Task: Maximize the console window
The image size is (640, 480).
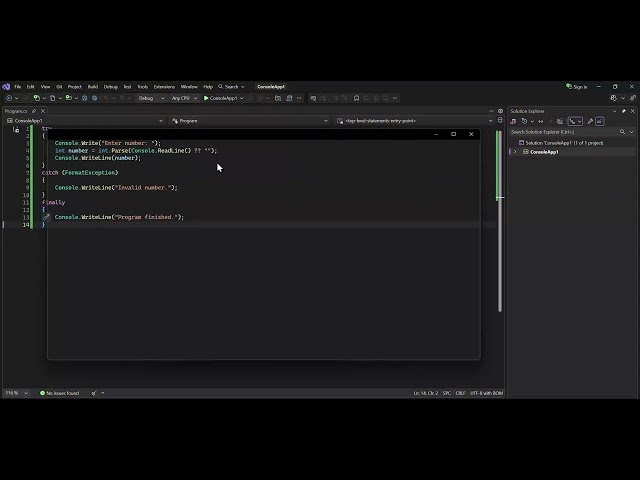Action: coord(453,134)
